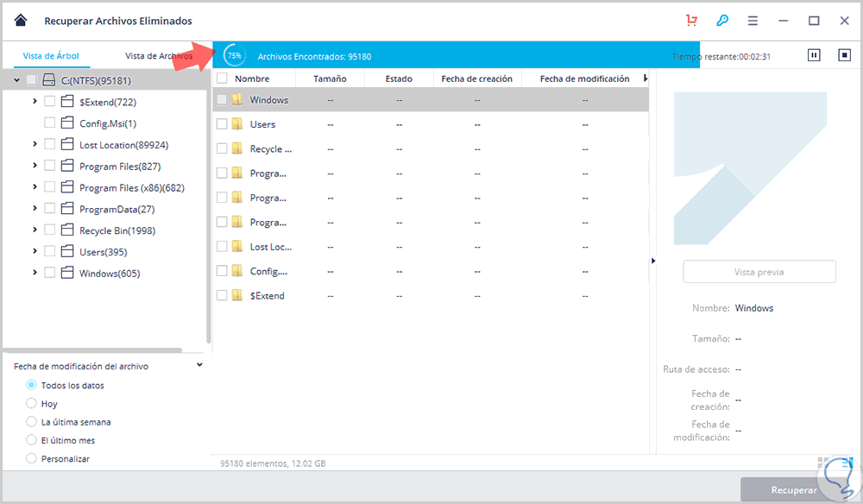Pause the scanning process
The image size is (863, 504).
pos(813,54)
